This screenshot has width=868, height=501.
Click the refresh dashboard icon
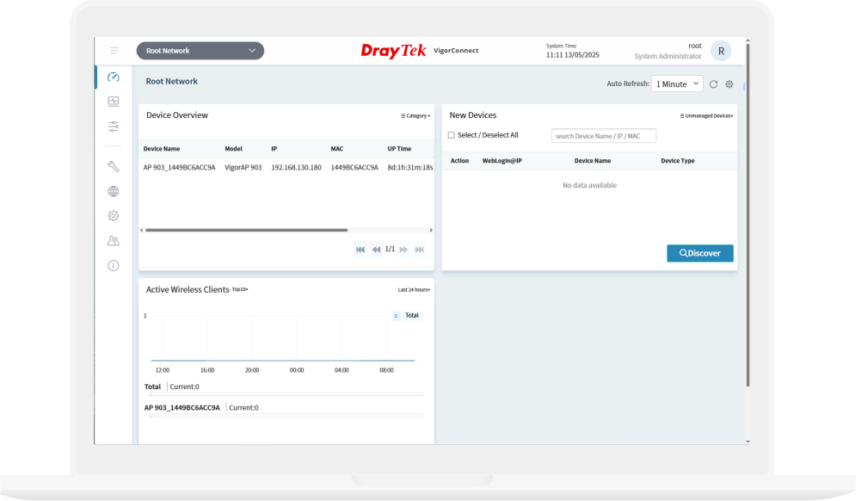pyautogui.click(x=713, y=84)
